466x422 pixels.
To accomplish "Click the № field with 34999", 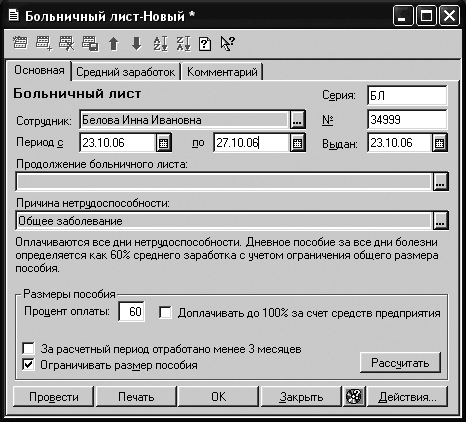I will (x=407, y=120).
